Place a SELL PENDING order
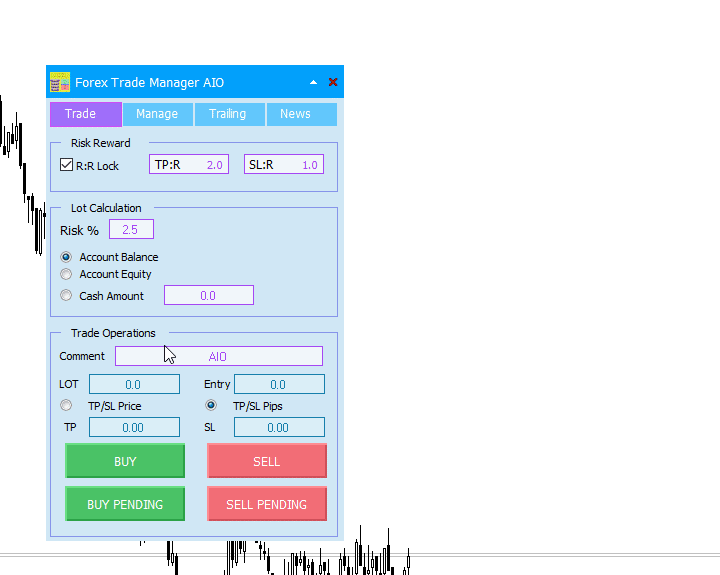Screen dimensions: 720x575 click(267, 504)
